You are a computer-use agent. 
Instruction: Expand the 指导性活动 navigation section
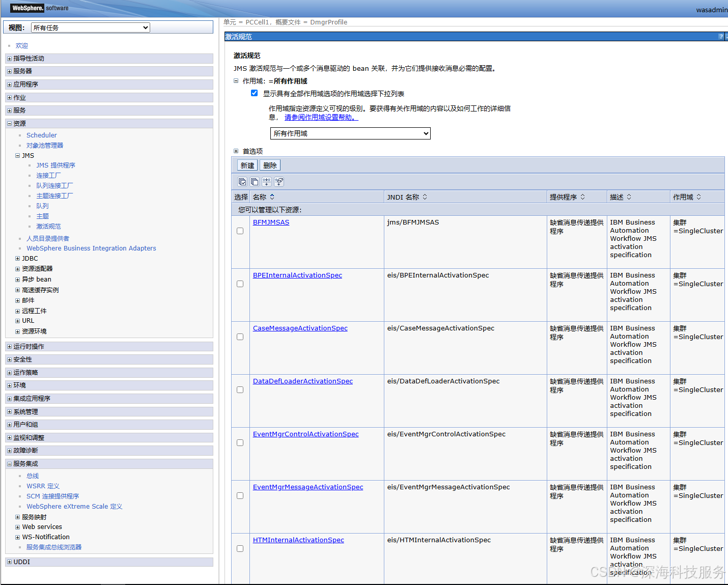9,59
